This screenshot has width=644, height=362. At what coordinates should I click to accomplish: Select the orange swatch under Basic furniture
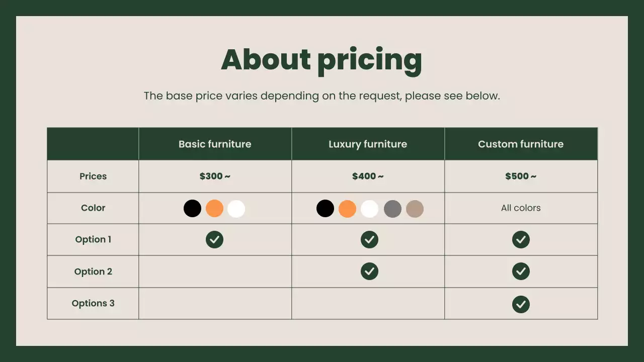(x=214, y=208)
